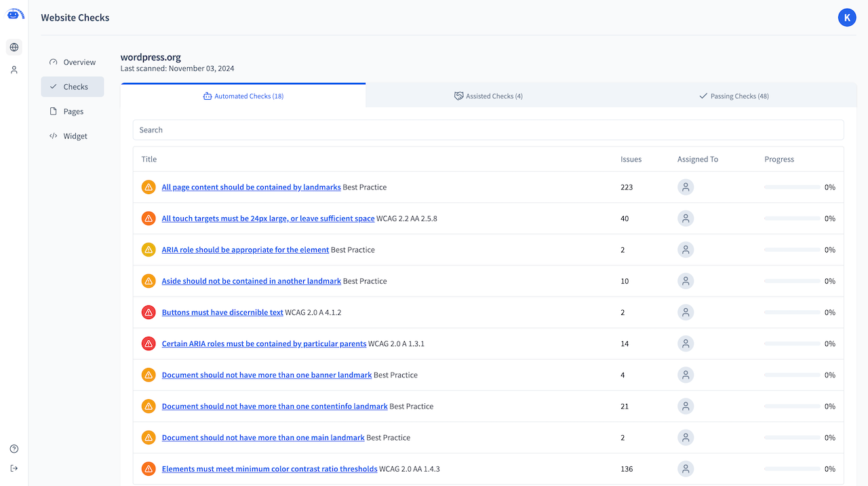Open Overview in the sidebar
Screen dimensions: 868x486
79,62
